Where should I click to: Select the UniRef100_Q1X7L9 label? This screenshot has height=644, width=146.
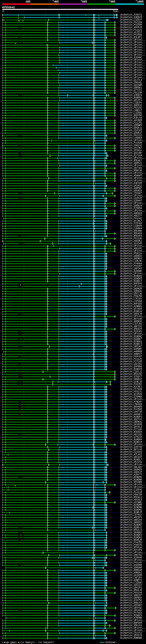click(131, 80)
